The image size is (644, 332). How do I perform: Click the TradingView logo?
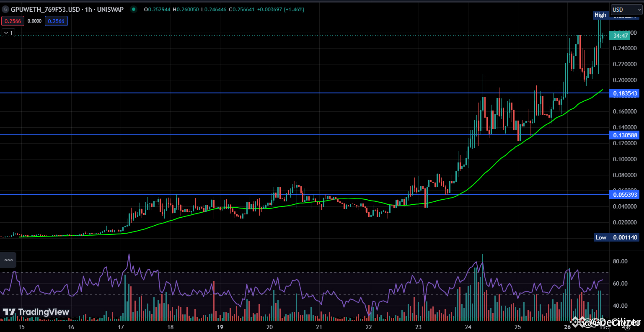(36, 312)
